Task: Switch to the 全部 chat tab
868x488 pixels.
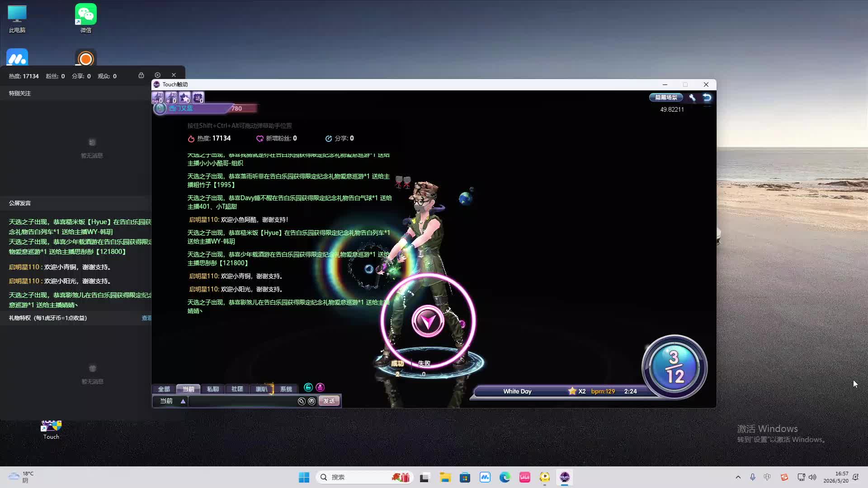Action: click(164, 389)
